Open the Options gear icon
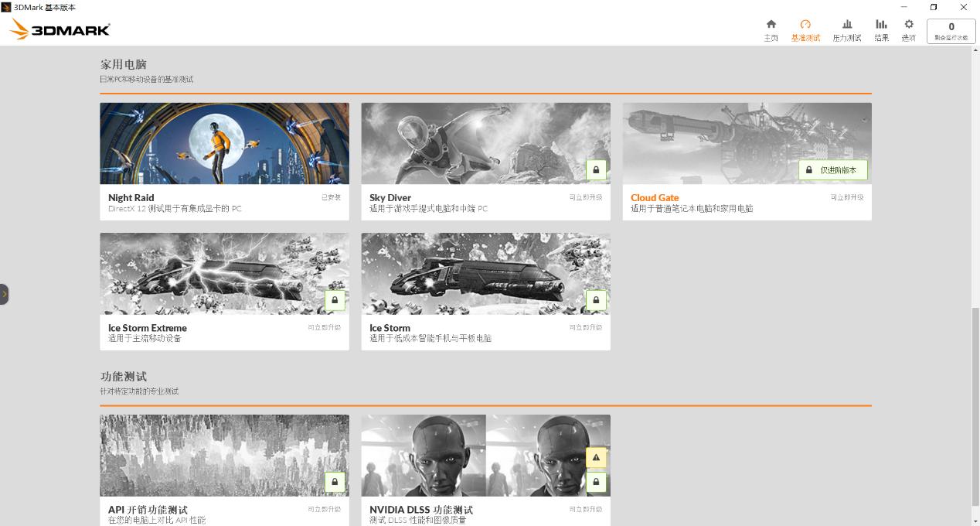 click(909, 24)
